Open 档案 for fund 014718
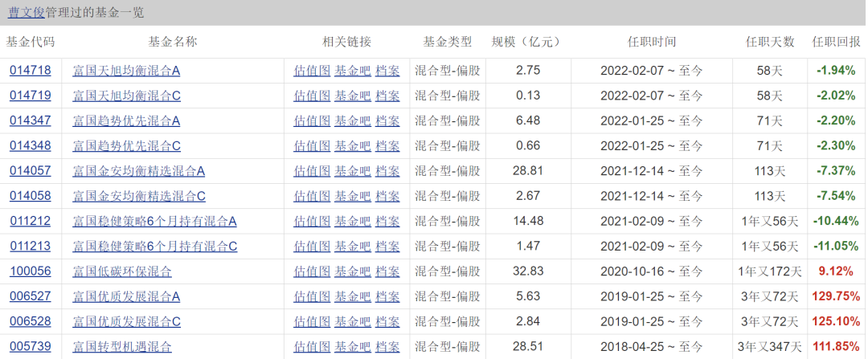 (x=387, y=70)
